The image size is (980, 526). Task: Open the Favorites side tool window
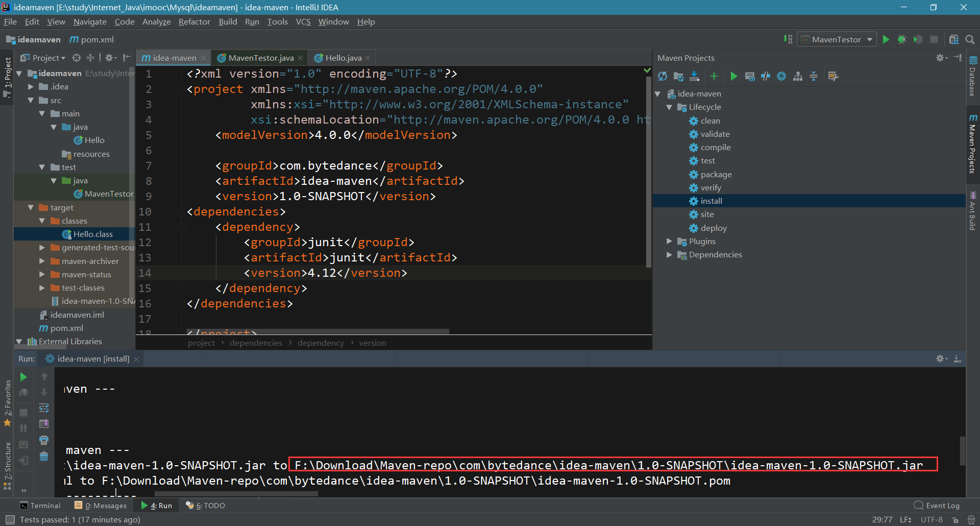pyautogui.click(x=7, y=403)
